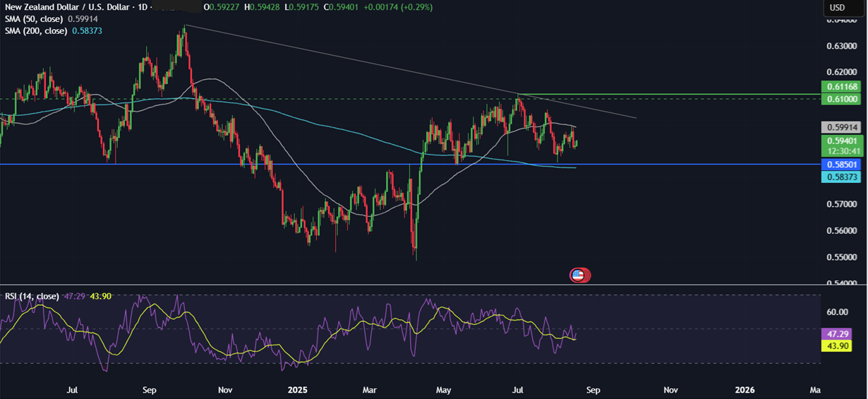Viewport: 868px width, 399px height.
Task: Click the 0.57000 price scale value
Action: click(841, 204)
